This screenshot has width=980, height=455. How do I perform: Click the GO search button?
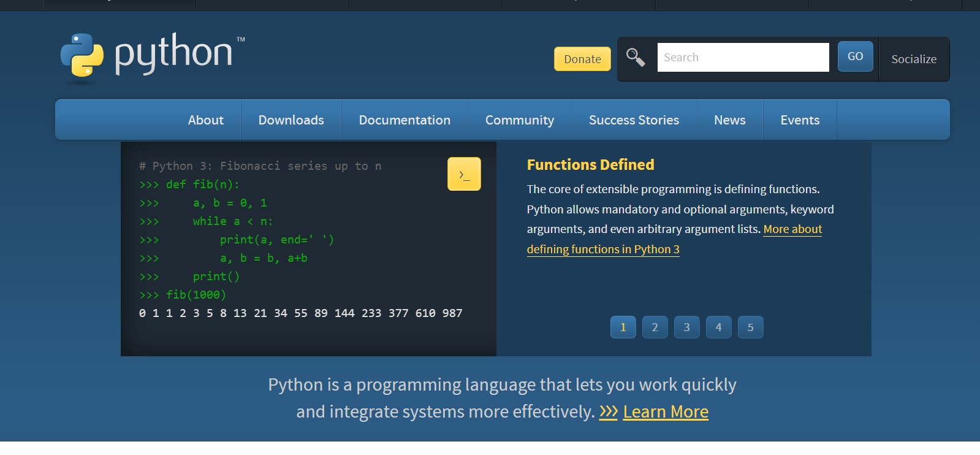(x=855, y=56)
